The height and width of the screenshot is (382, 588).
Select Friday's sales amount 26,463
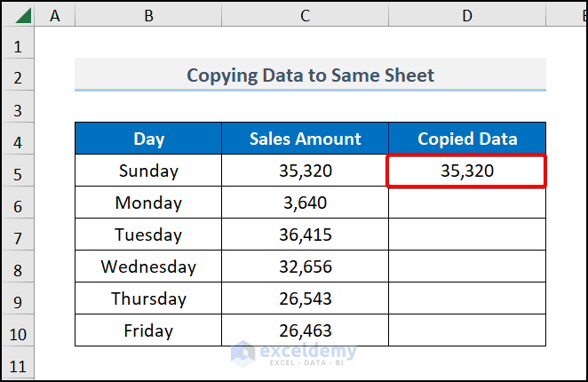pyautogui.click(x=305, y=330)
